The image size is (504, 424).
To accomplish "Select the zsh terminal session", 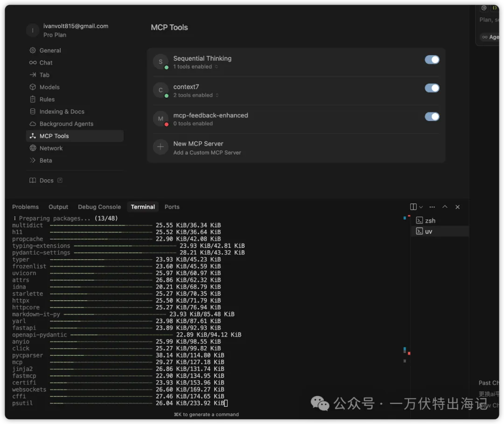I will pyautogui.click(x=440, y=220).
